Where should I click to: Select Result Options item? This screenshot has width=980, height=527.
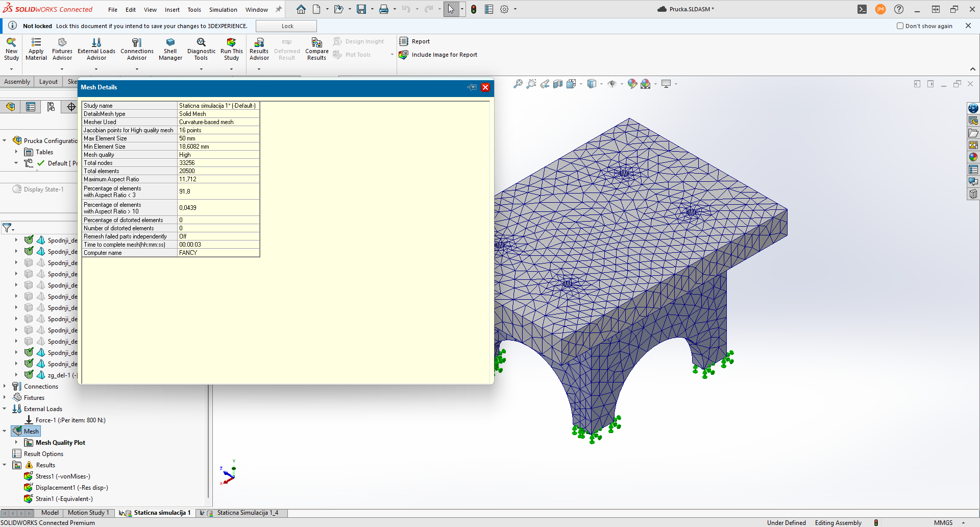coord(38,454)
